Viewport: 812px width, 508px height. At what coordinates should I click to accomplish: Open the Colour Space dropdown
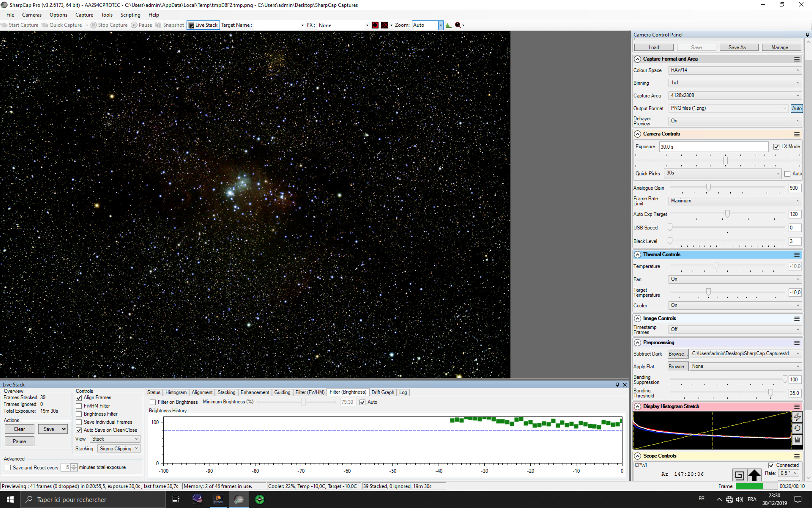[735, 70]
